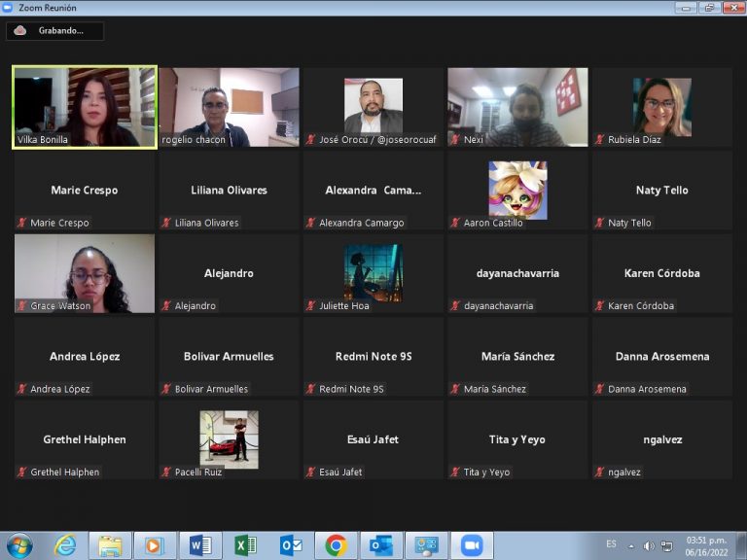Select Pacelli Ruiz's red car photo
The image size is (747, 560).
[230, 439]
